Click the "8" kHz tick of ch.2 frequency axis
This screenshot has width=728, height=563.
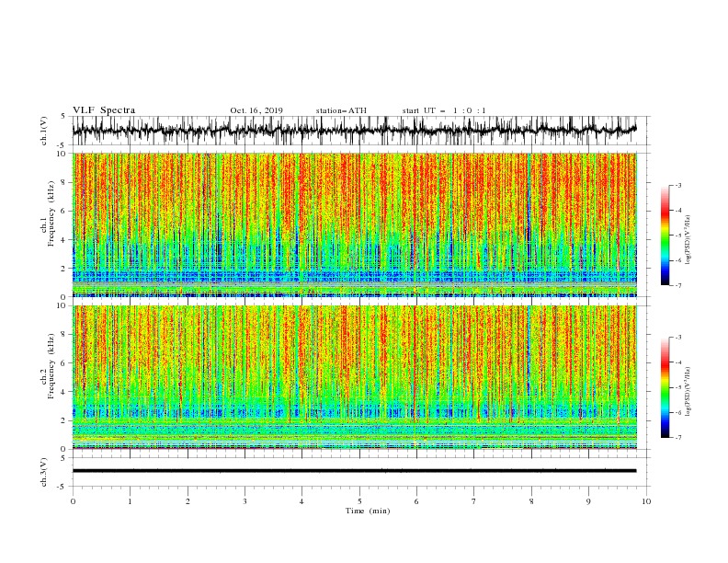click(63, 335)
